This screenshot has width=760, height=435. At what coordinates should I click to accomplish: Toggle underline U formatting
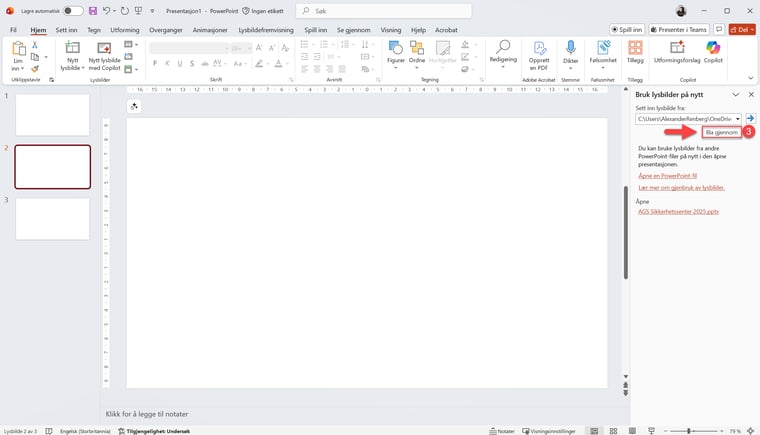point(180,64)
